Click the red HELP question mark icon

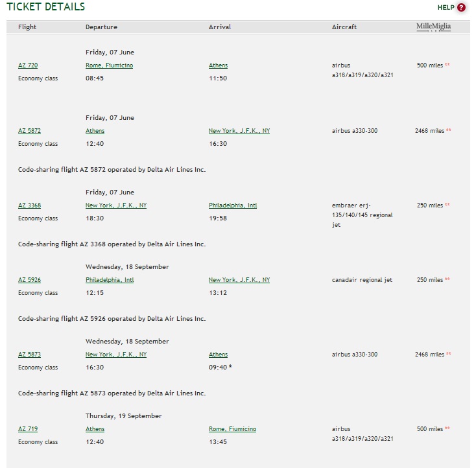[461, 7]
